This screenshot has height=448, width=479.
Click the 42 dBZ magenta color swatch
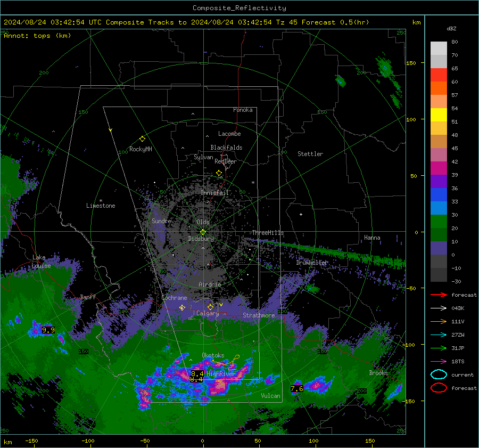[439, 168]
